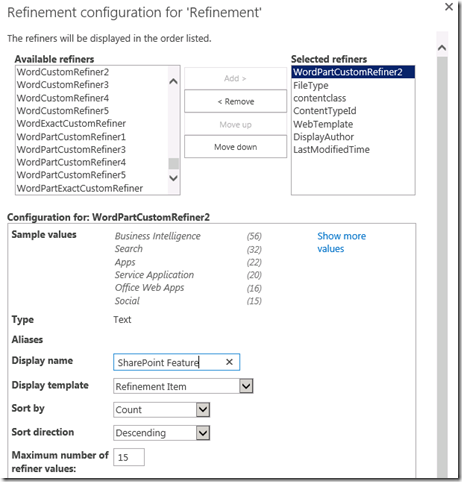Click the Remove button
Image resolution: width=462 pixels, height=482 pixels.
(x=235, y=101)
